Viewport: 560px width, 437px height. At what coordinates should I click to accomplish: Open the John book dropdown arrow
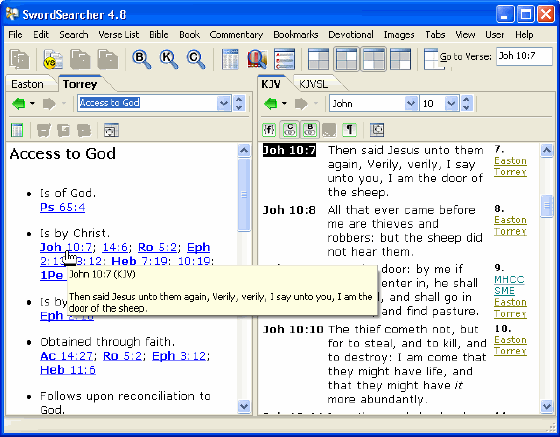(411, 104)
